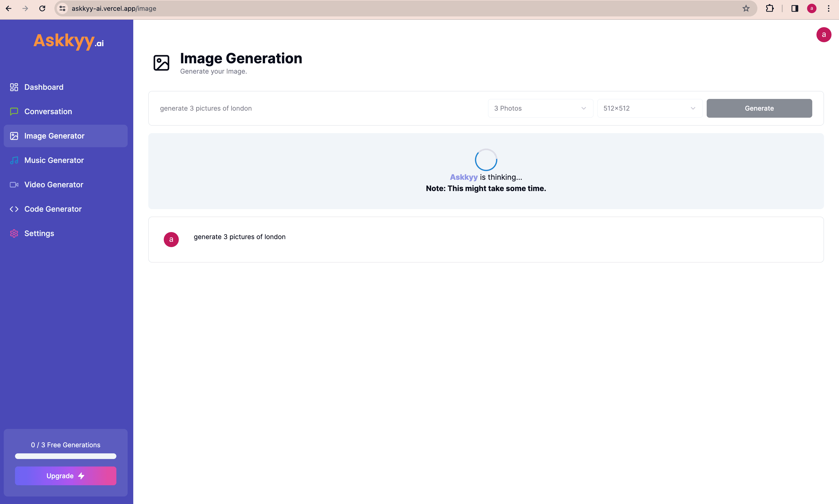Click the Video Generator camera icon
839x504 pixels.
tap(14, 185)
